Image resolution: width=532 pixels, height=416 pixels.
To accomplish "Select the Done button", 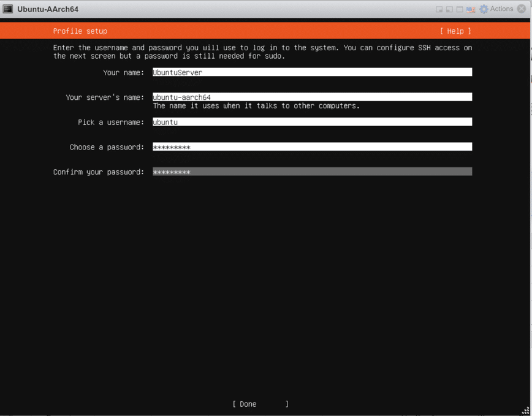I will pyautogui.click(x=260, y=404).
